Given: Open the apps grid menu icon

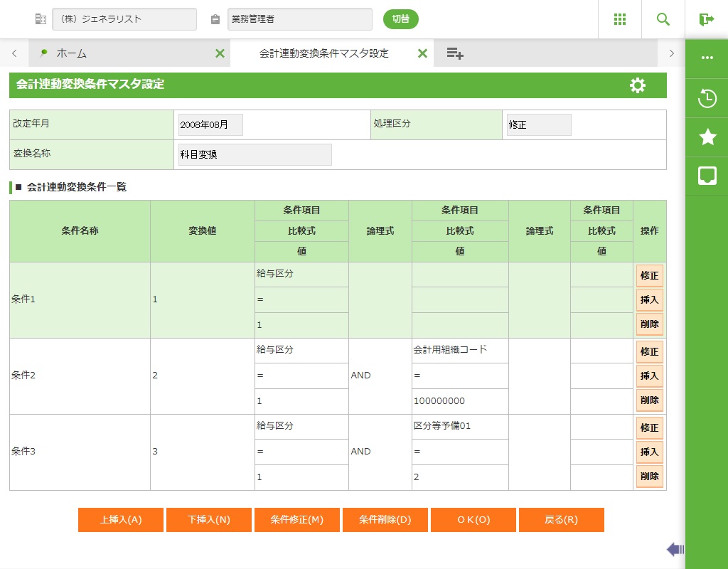Looking at the screenshot, I should [x=619, y=19].
